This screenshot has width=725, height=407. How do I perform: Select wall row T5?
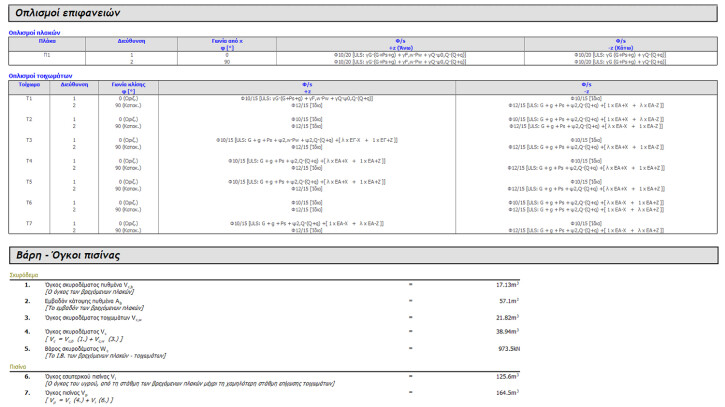pyautogui.click(x=29, y=181)
